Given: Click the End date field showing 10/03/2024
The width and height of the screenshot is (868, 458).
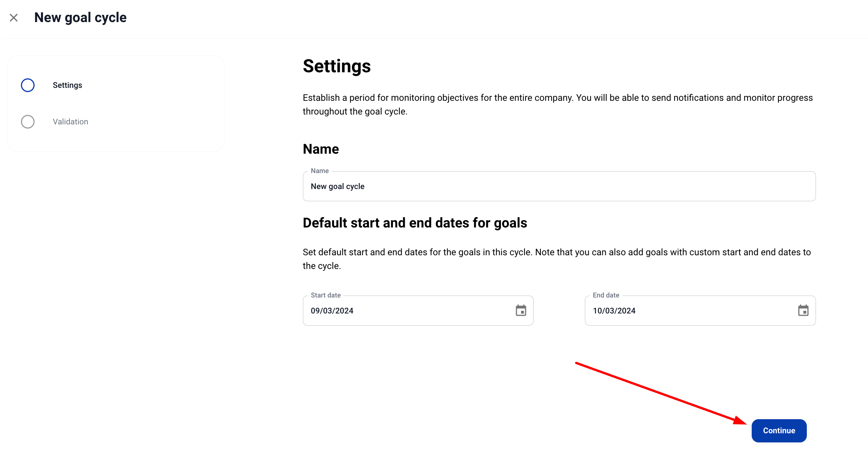Looking at the screenshot, I should [x=688, y=311].
